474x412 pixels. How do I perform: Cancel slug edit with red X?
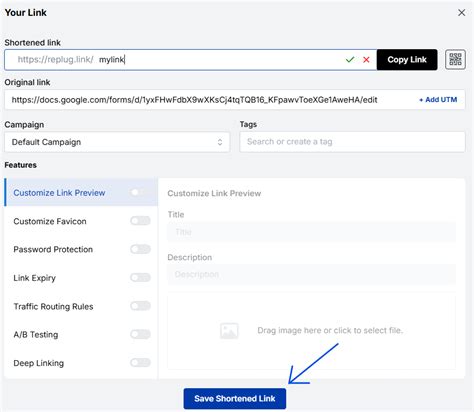[x=366, y=60]
